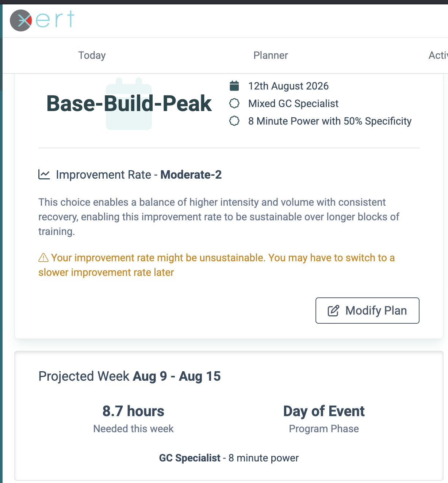Click the calendar icon beside the event date
Screen dimensions: 448x483
point(234,86)
